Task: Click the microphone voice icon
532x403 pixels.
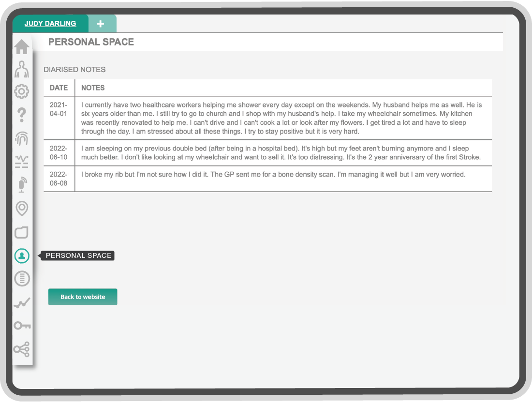Action: point(22,185)
